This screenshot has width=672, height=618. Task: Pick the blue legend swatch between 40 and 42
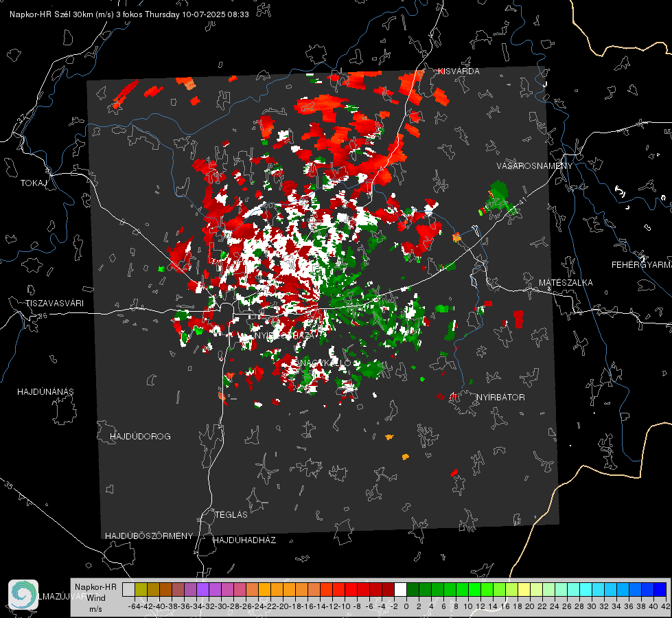pyautogui.click(x=660, y=589)
